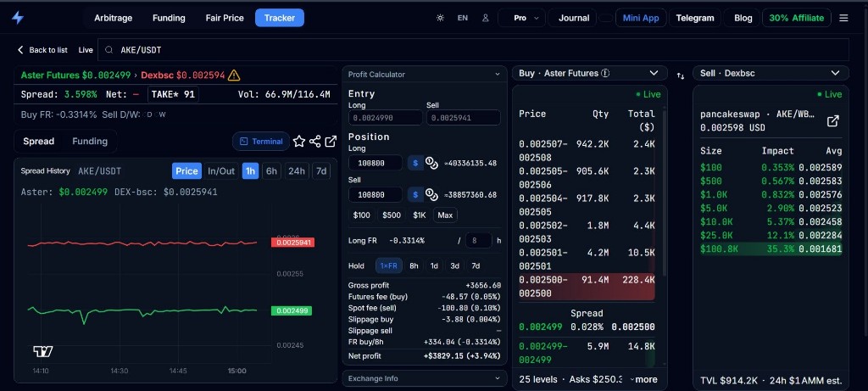The height and width of the screenshot is (391, 868).
Task: Open the 30% Affiliate page
Action: [x=797, y=18]
